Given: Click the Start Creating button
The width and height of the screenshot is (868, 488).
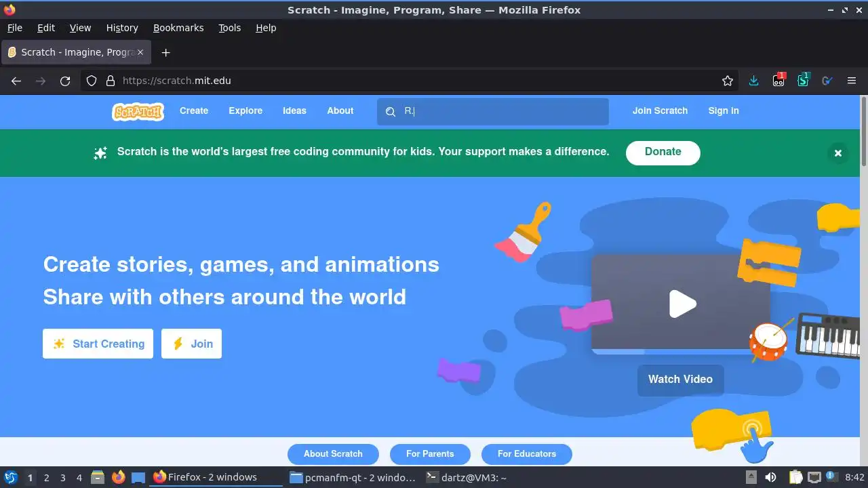Looking at the screenshot, I should tap(98, 344).
